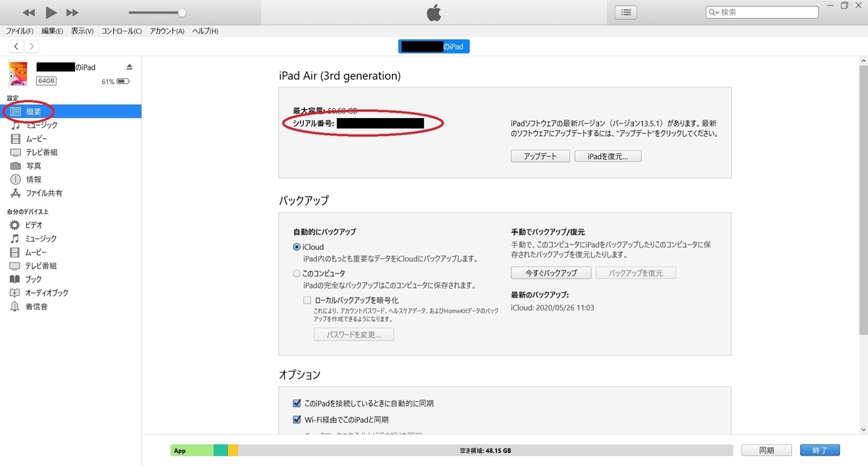Click the バックアップを復元 button
This screenshot has width=868, height=466.
tap(636, 273)
